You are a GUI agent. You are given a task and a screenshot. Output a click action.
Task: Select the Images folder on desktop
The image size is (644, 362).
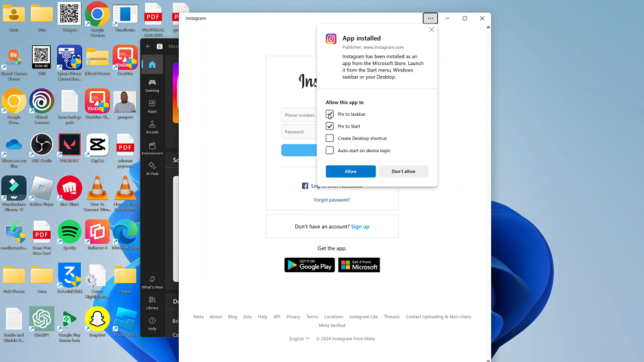click(125, 278)
